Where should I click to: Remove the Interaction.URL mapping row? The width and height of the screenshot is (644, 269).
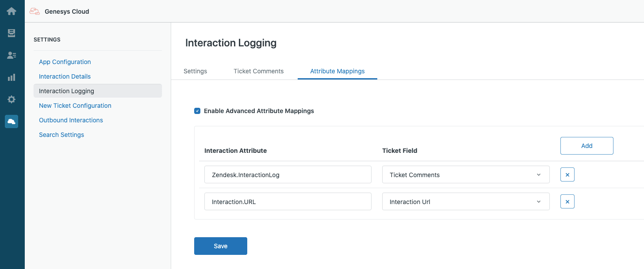point(567,201)
